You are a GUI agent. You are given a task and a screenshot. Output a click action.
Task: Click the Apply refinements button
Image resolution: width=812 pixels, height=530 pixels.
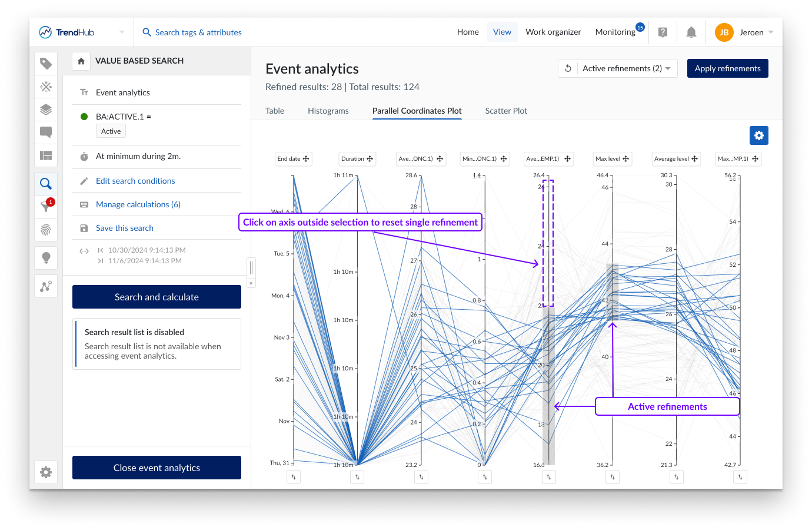coord(727,68)
